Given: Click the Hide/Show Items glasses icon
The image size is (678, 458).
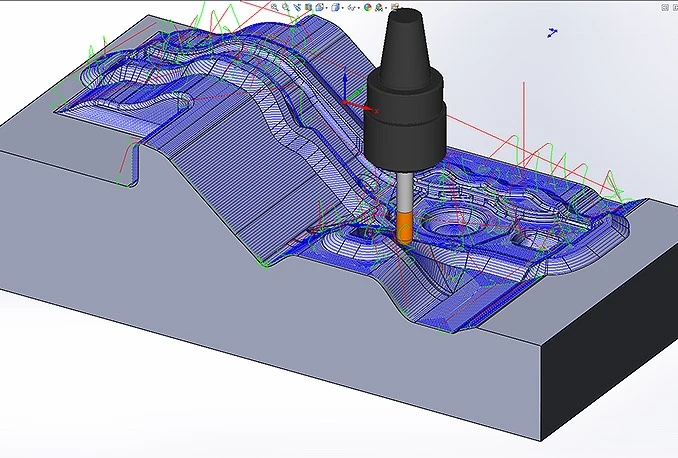Looking at the screenshot, I should (352, 8).
